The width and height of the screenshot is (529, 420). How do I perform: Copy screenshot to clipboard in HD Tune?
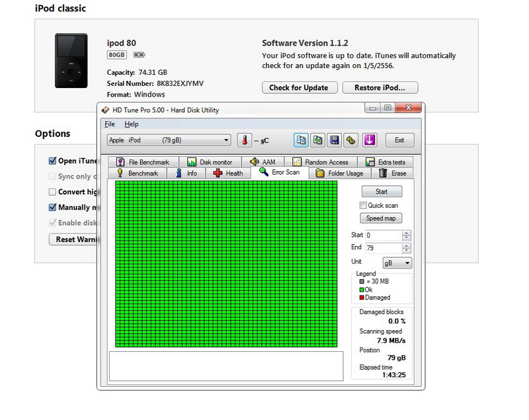317,140
